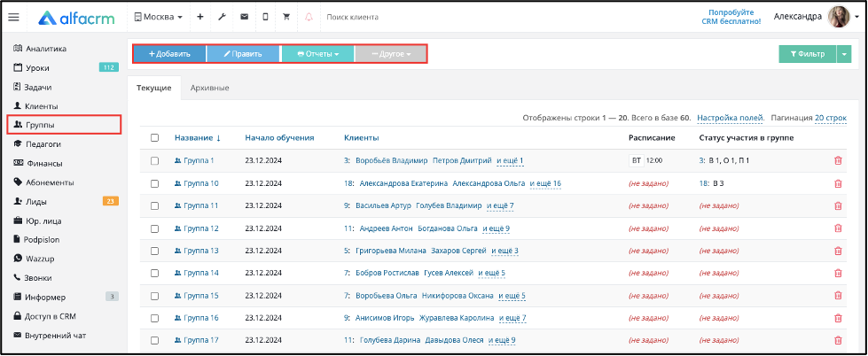Viewport: 868px width, 356px height.
Task: Delete Группа 16 with trash icon
Action: tap(838, 318)
